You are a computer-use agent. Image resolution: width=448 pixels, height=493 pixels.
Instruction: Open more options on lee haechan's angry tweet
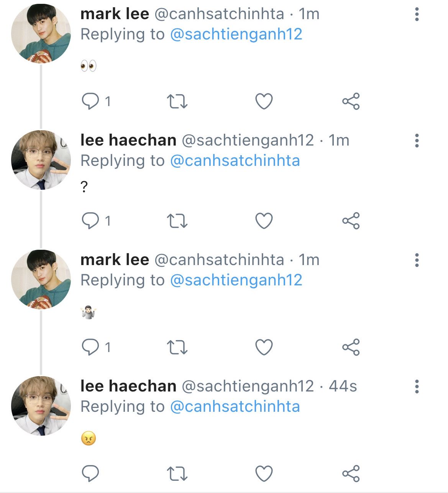[417, 387]
